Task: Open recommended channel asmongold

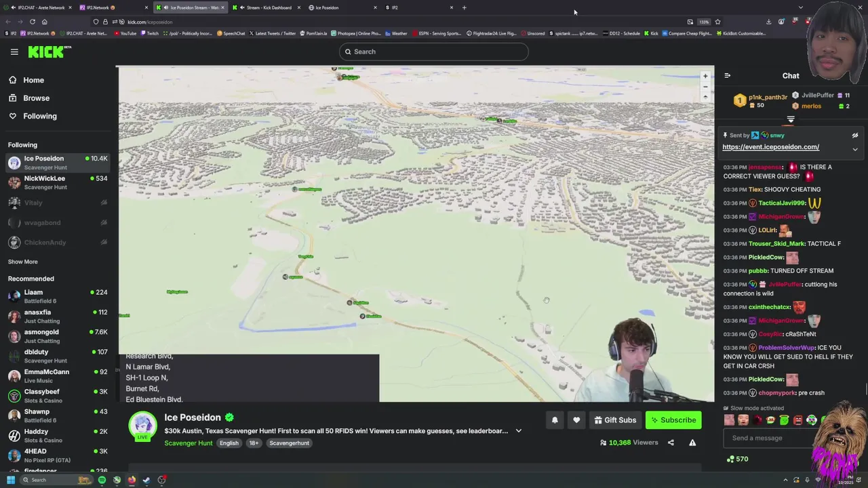Action: [x=58, y=336]
